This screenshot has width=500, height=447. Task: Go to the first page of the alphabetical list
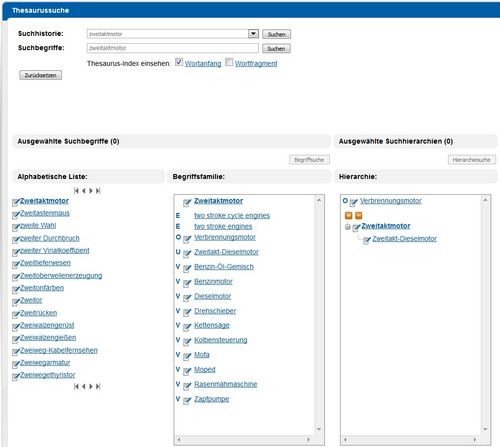click(76, 191)
